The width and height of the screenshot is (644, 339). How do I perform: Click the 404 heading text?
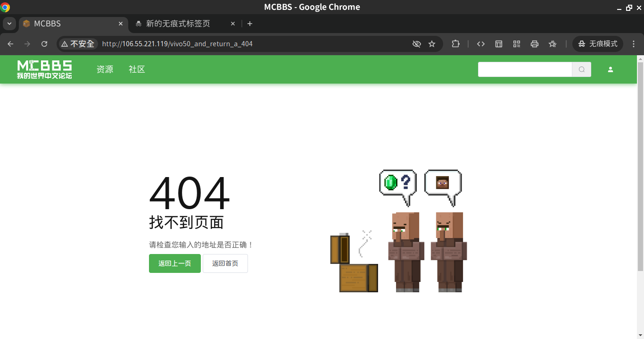(190, 193)
